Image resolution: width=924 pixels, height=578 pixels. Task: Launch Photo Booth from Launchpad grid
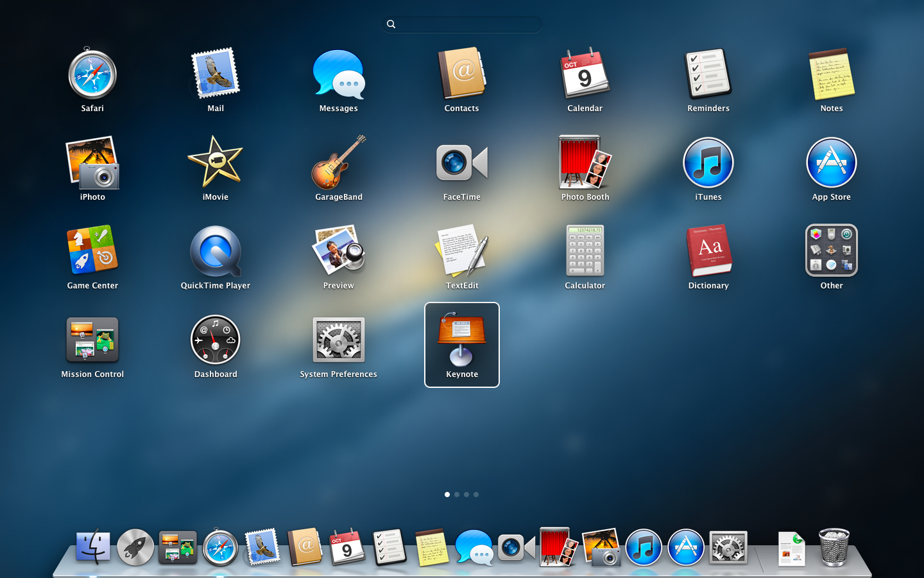[585, 162]
